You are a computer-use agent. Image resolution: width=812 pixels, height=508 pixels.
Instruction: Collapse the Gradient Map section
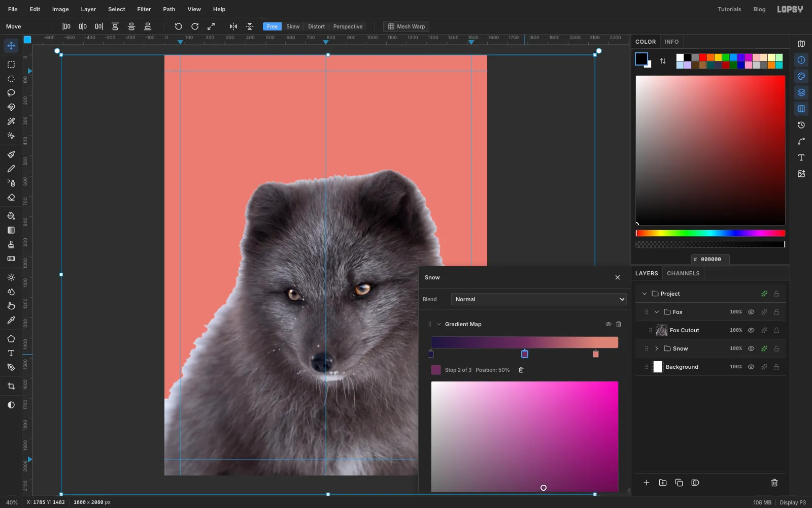(439, 324)
